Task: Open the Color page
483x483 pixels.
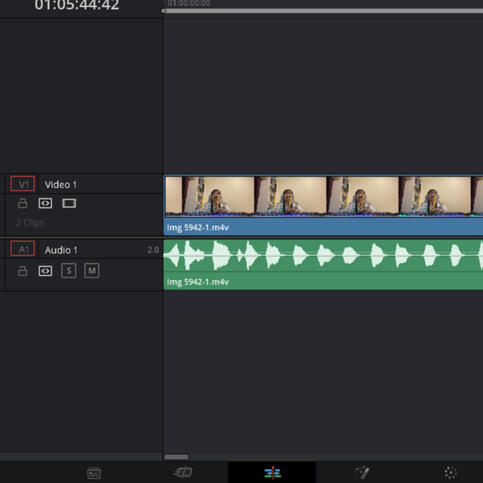Action: 451,473
